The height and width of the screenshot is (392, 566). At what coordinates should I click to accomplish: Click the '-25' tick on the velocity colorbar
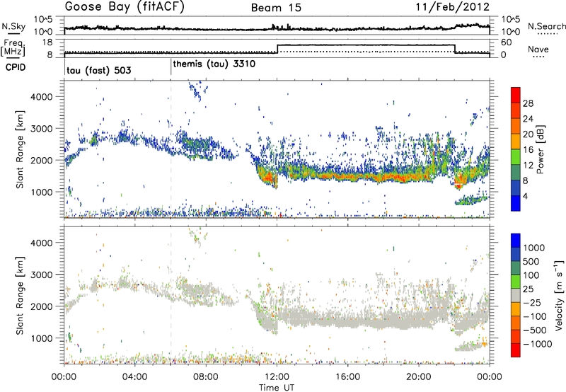point(531,302)
